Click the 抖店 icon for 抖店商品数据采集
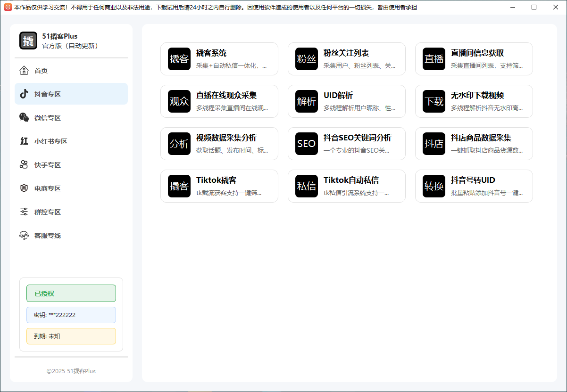Image resolution: width=567 pixels, height=392 pixels. click(434, 144)
